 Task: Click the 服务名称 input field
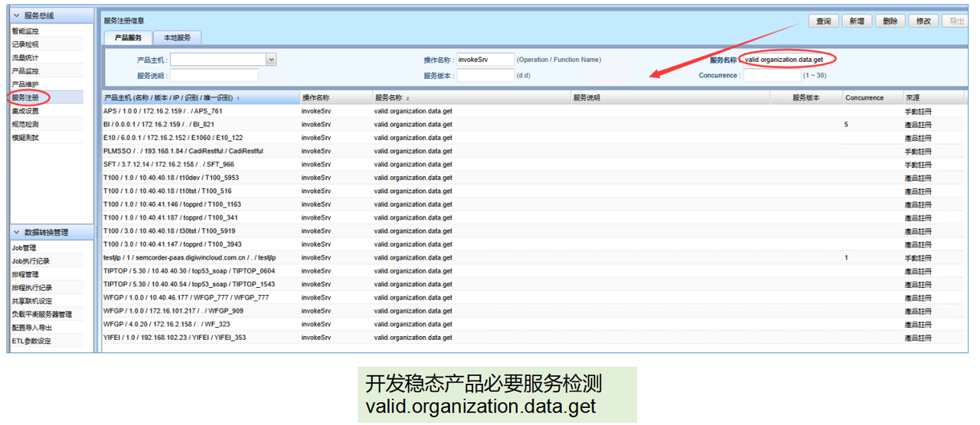[787, 60]
